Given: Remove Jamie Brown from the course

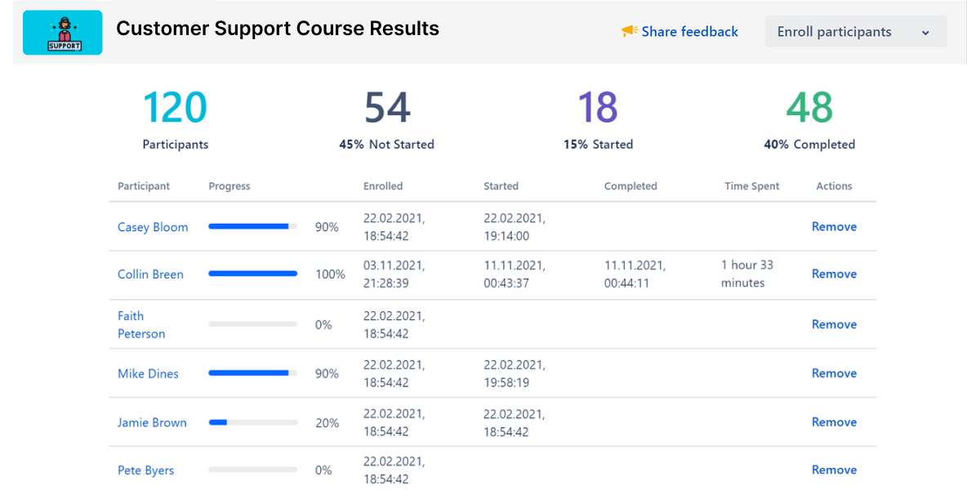Looking at the screenshot, I should click(x=834, y=422).
